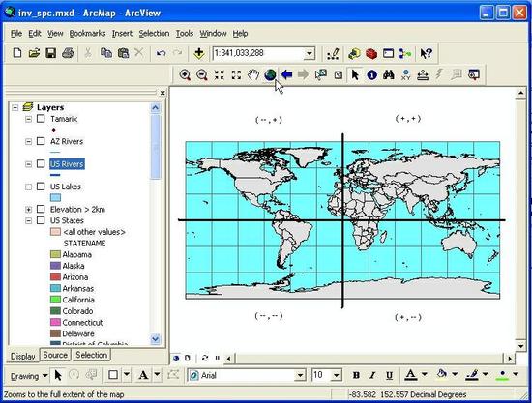Image resolution: width=532 pixels, height=403 pixels.
Task: Open the Find binoculars tool
Action: (389, 74)
